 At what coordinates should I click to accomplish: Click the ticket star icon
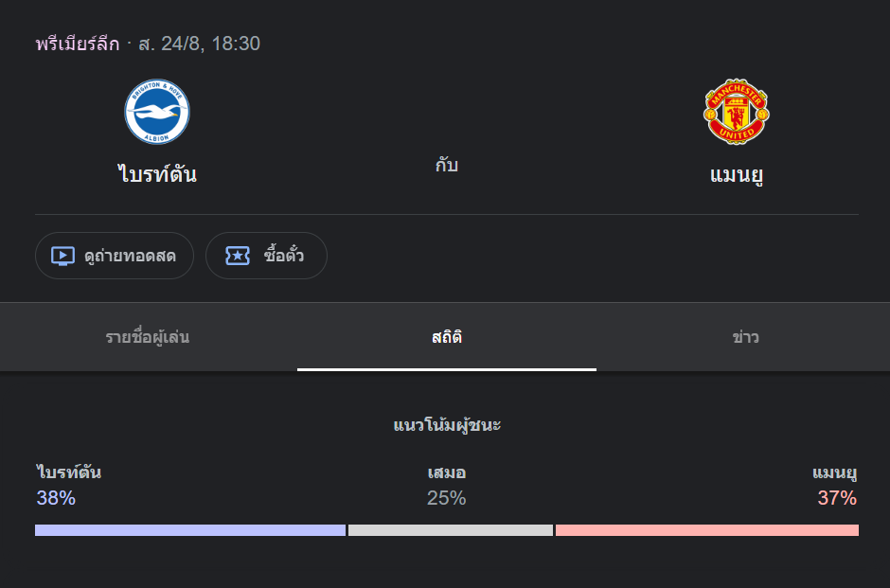(x=238, y=256)
